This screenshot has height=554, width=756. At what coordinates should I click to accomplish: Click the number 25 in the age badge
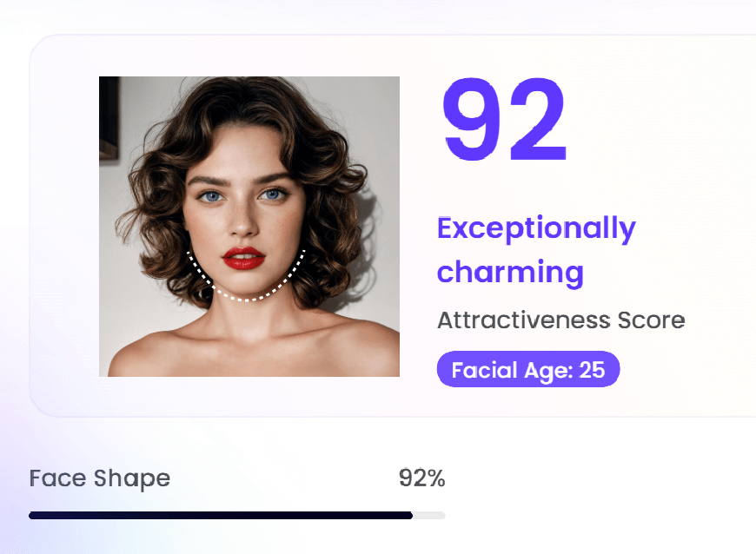592,370
